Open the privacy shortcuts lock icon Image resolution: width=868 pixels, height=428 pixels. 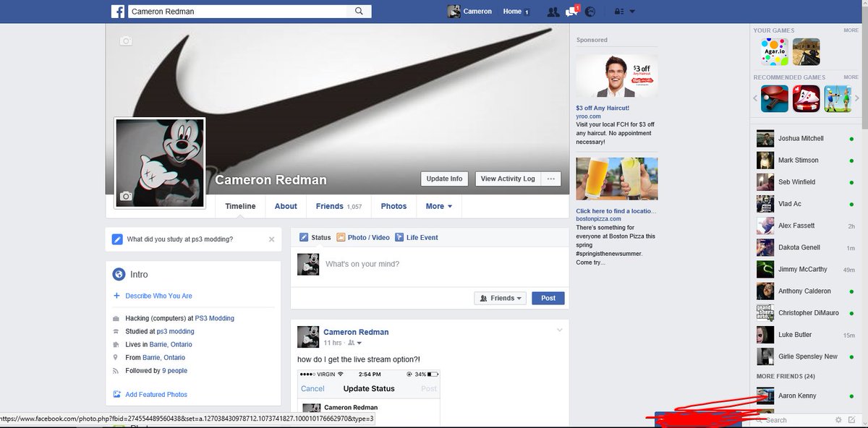coord(620,12)
